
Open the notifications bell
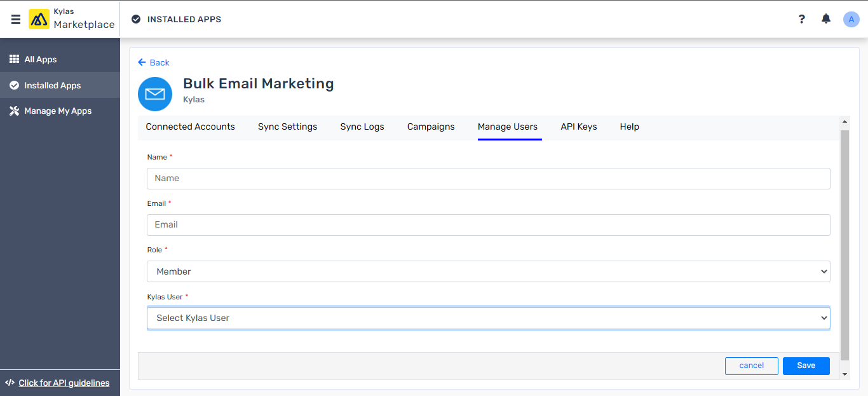click(825, 19)
